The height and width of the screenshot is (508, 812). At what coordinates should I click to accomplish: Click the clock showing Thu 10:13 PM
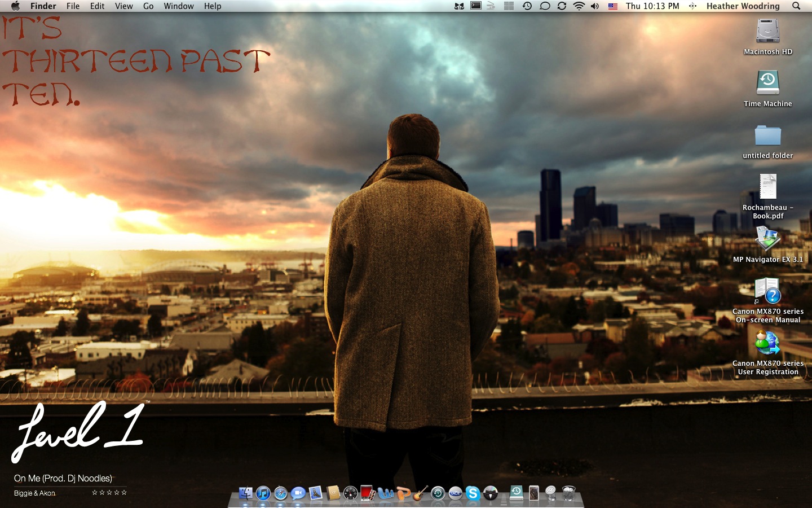tap(652, 6)
